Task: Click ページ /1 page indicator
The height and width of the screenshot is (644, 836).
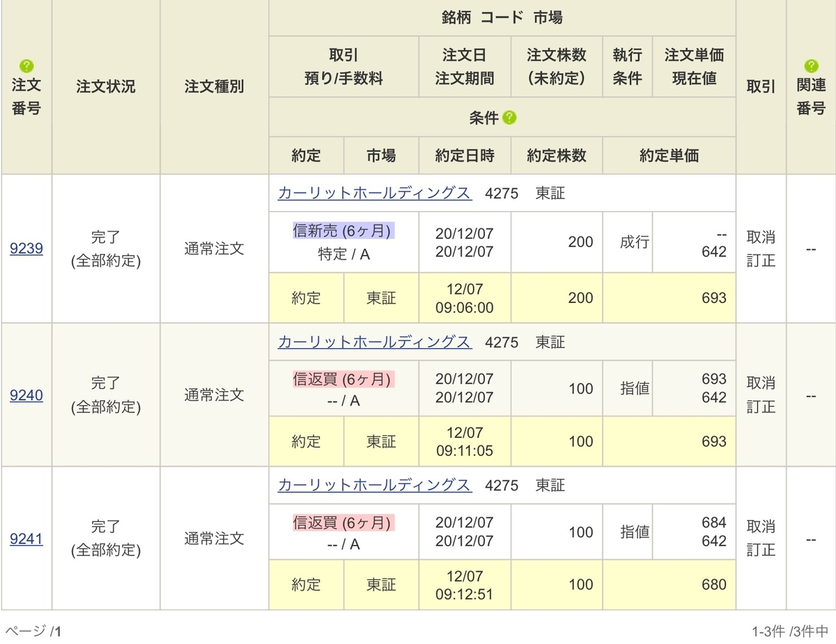Action: point(33,631)
